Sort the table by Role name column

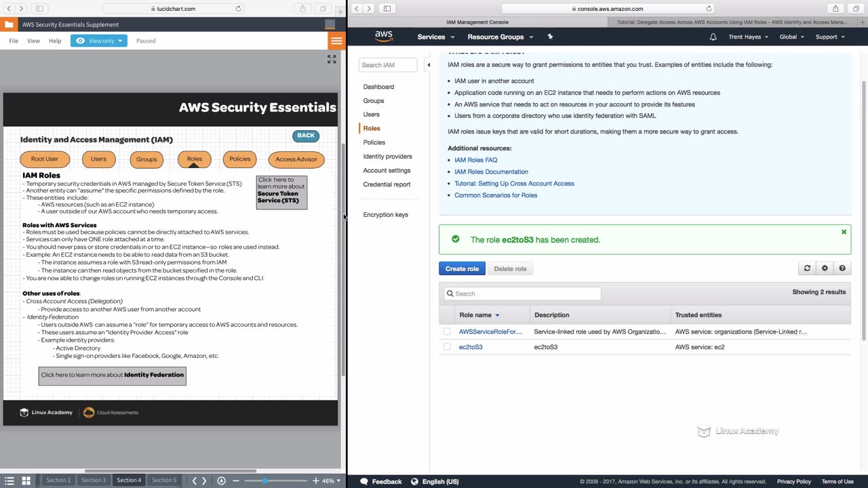pyautogui.click(x=479, y=315)
